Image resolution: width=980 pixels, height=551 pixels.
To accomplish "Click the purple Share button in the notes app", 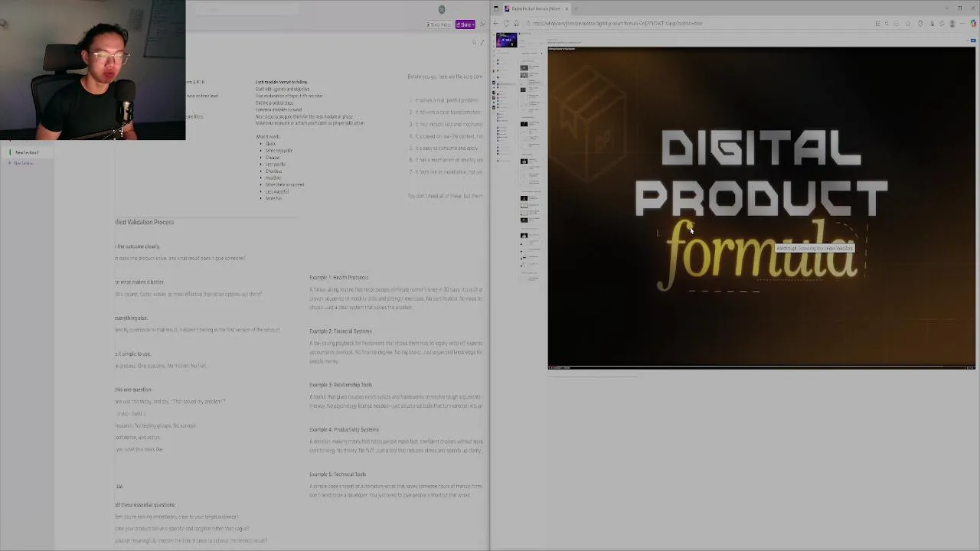I will click(463, 24).
